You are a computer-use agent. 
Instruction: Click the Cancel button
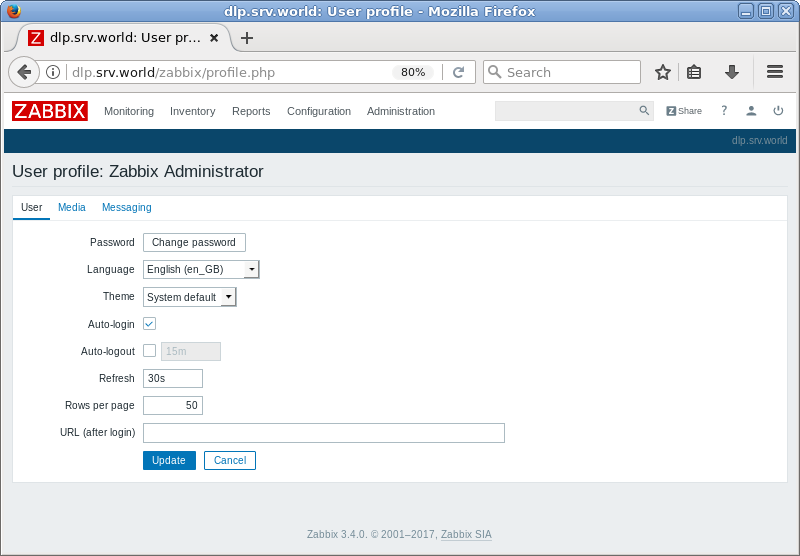230,460
